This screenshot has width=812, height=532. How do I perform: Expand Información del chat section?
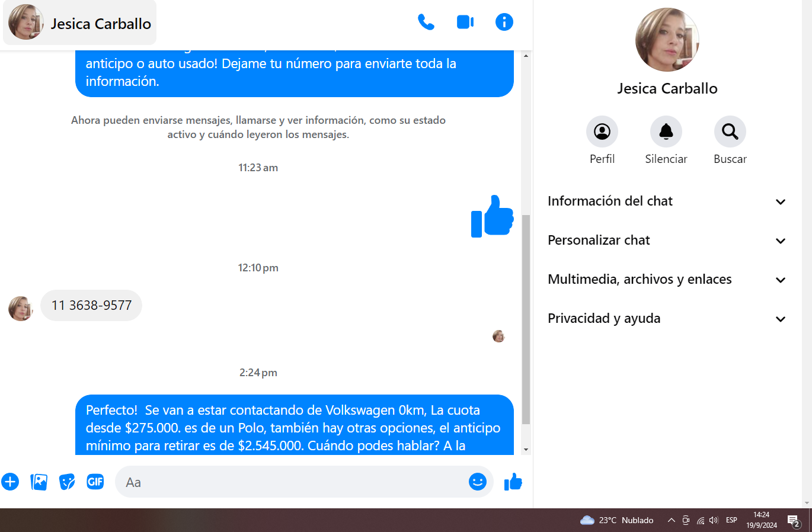pyautogui.click(x=667, y=201)
